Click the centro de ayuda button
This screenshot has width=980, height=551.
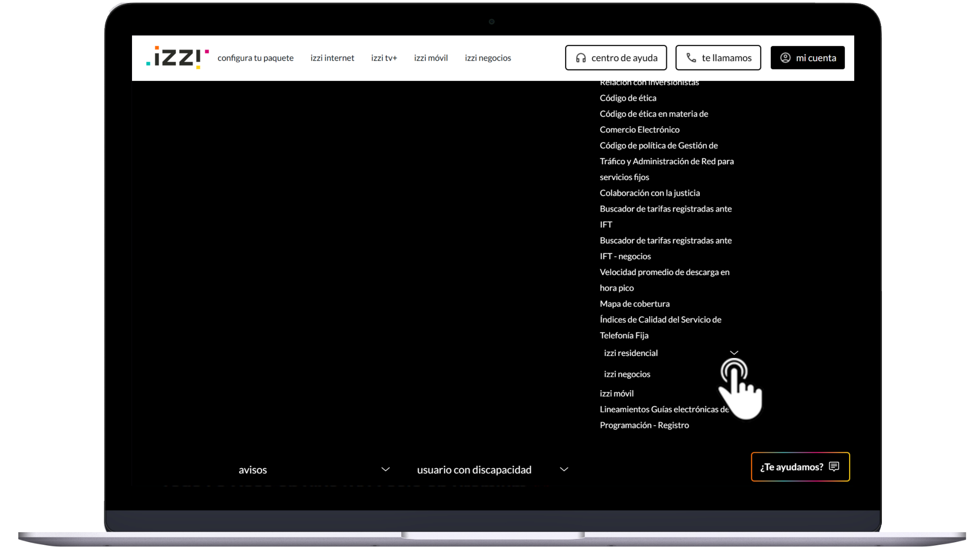(616, 58)
